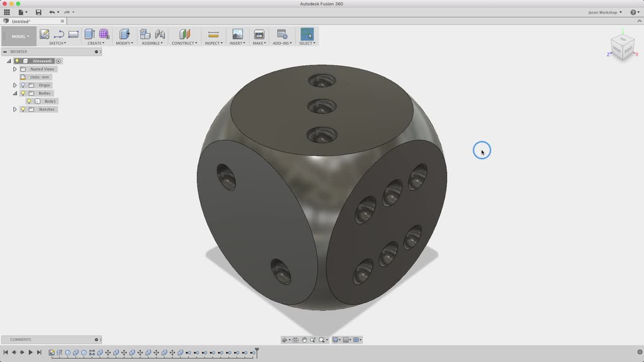Open the Jason Workshop account dropdown
Image resolution: width=644 pixels, height=362 pixels.
tap(605, 12)
